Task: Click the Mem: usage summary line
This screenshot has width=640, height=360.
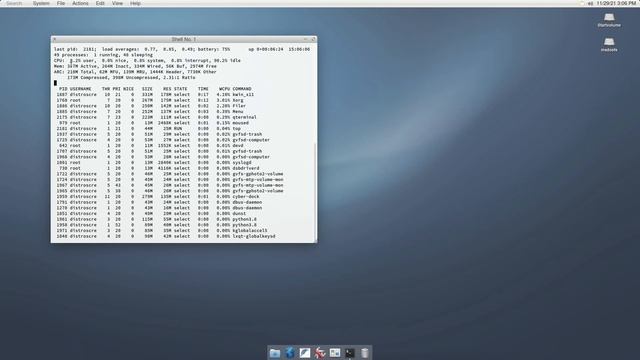Action: [135, 66]
